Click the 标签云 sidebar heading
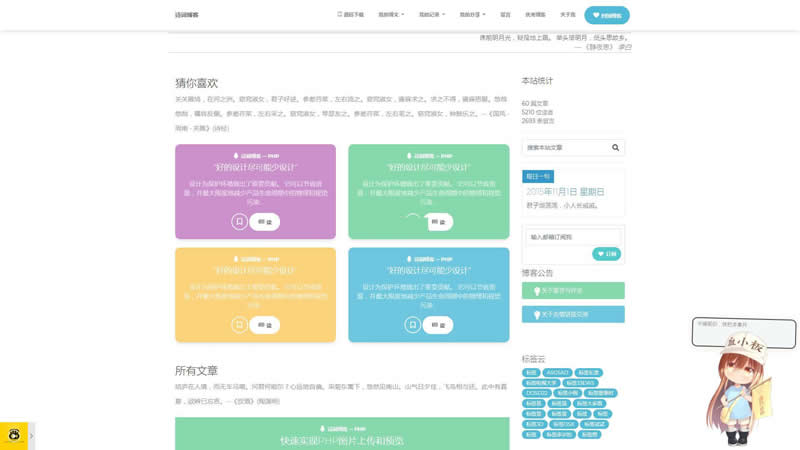800x450 pixels. (533, 359)
